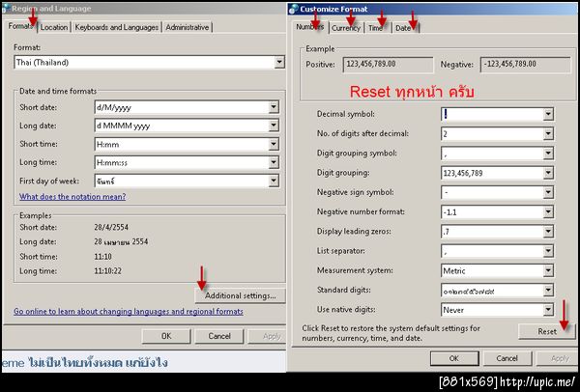
Task: Switch to the Numbers tab
Action: point(310,27)
